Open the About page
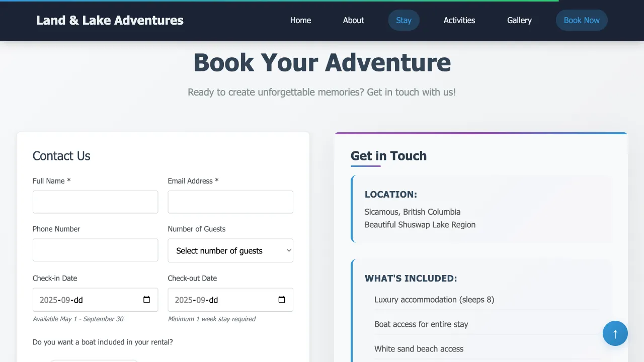Image resolution: width=644 pixels, height=362 pixels. [353, 20]
